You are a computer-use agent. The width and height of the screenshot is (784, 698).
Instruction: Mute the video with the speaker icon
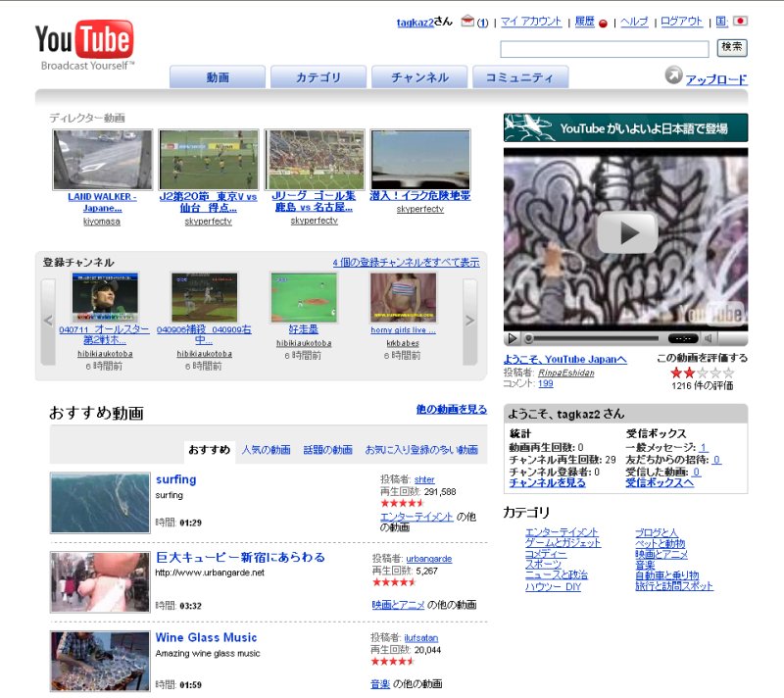[708, 338]
